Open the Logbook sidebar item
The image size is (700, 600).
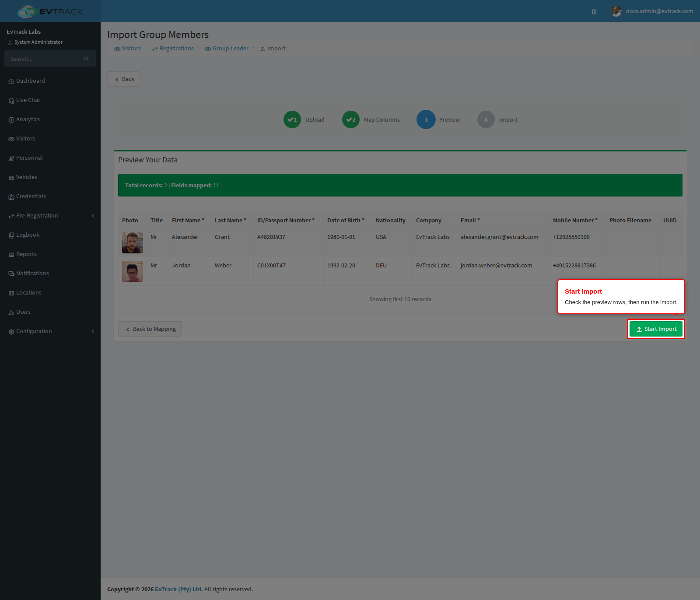coord(50,235)
